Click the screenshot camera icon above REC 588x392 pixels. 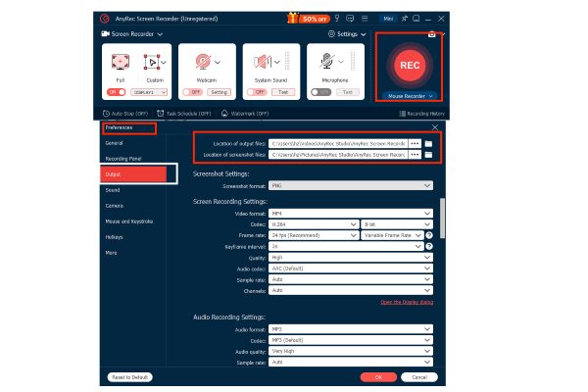tap(431, 34)
